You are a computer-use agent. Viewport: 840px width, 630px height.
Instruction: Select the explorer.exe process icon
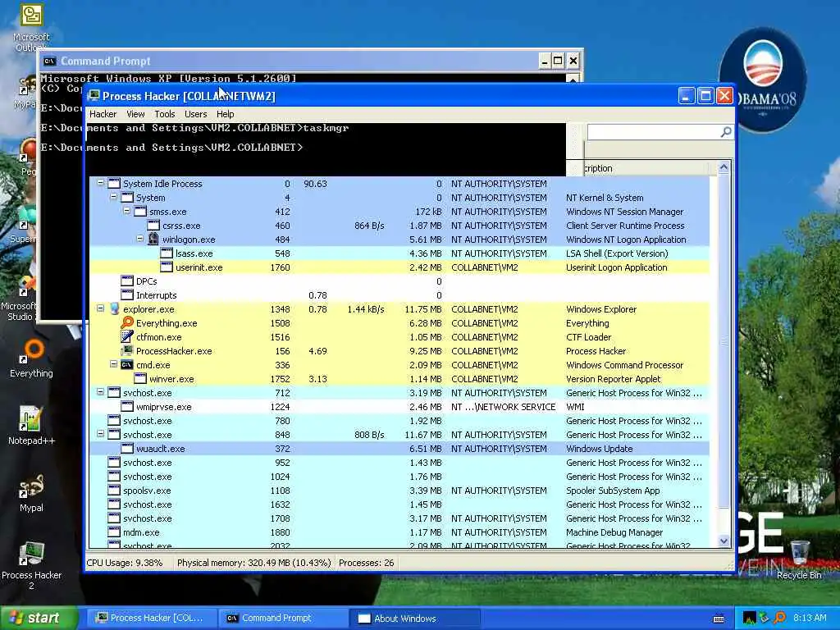[x=114, y=308]
